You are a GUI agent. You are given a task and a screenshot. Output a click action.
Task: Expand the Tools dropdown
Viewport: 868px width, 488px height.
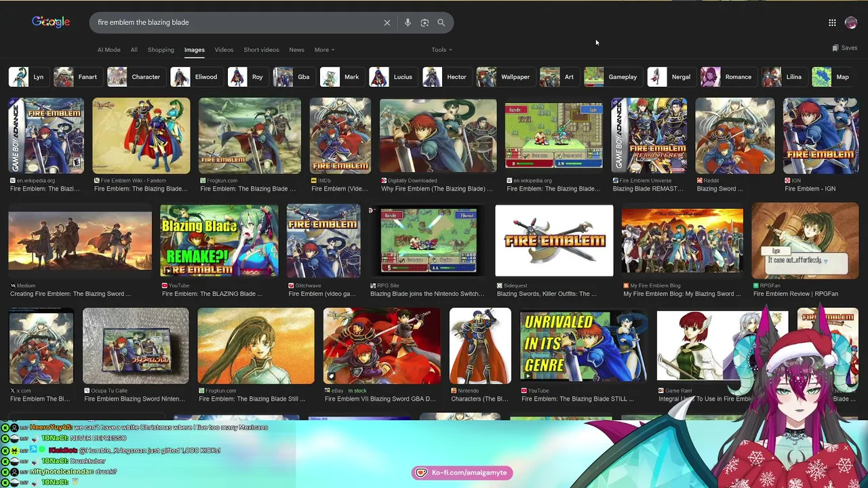tap(441, 49)
